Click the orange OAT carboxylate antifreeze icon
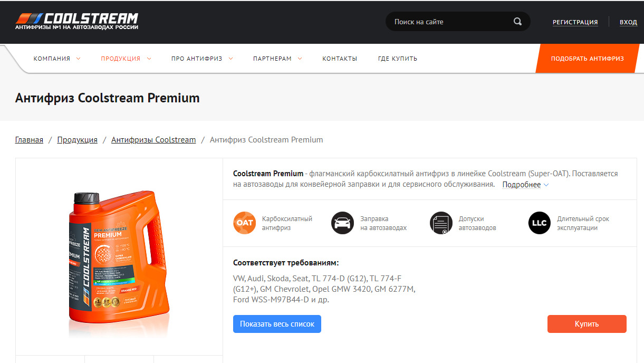The height and width of the screenshot is (363, 644). 245,223
